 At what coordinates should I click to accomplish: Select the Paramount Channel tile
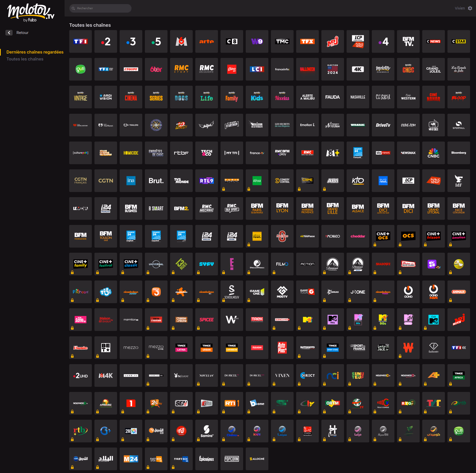(x=333, y=264)
